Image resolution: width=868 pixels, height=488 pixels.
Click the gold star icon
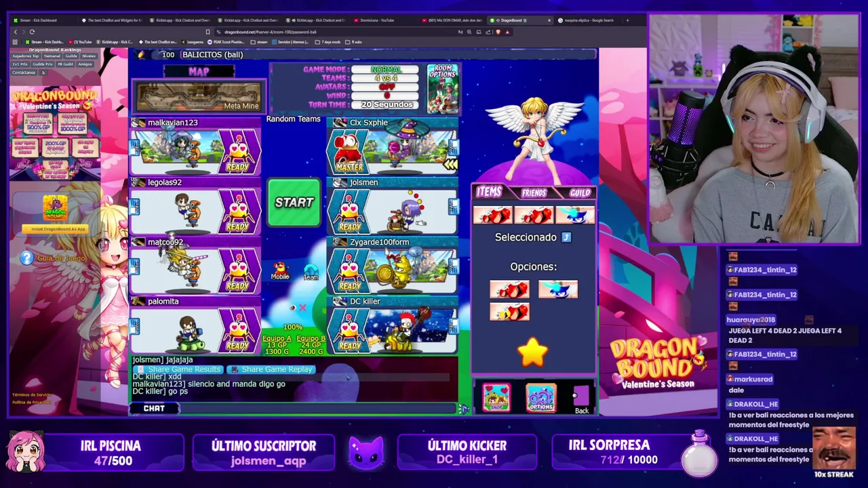(x=533, y=352)
